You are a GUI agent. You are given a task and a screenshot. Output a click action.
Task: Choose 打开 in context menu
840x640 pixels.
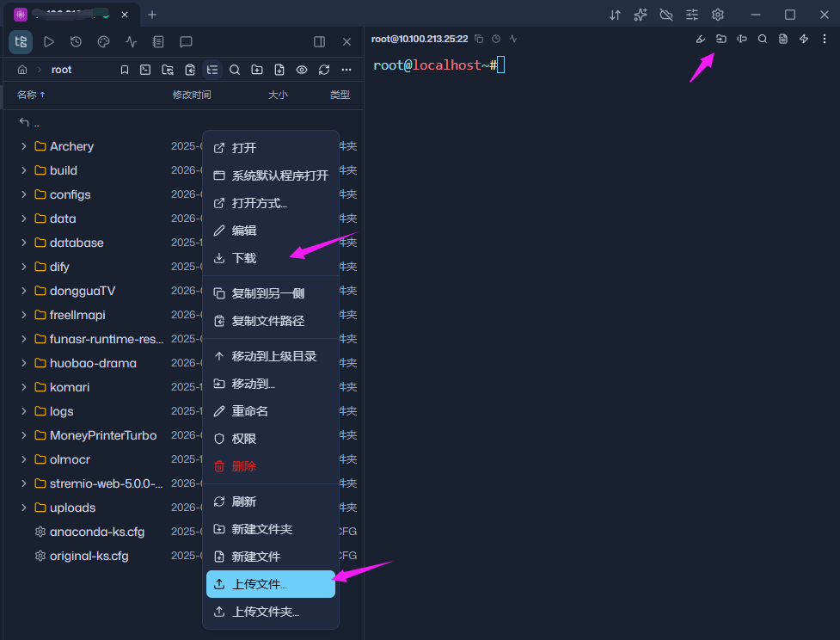click(x=271, y=148)
